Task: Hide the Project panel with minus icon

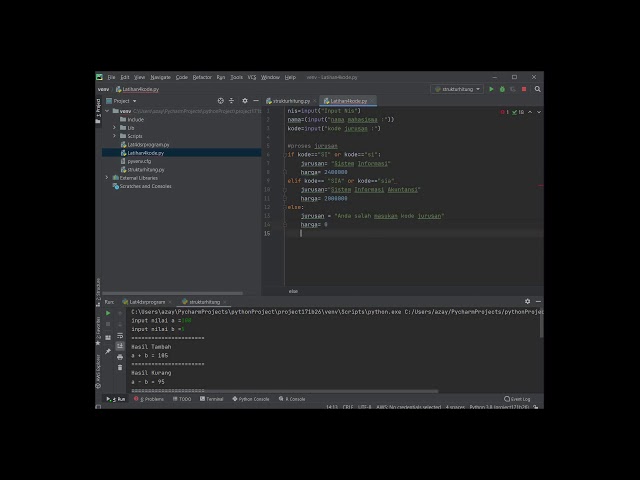Action: [x=256, y=101]
